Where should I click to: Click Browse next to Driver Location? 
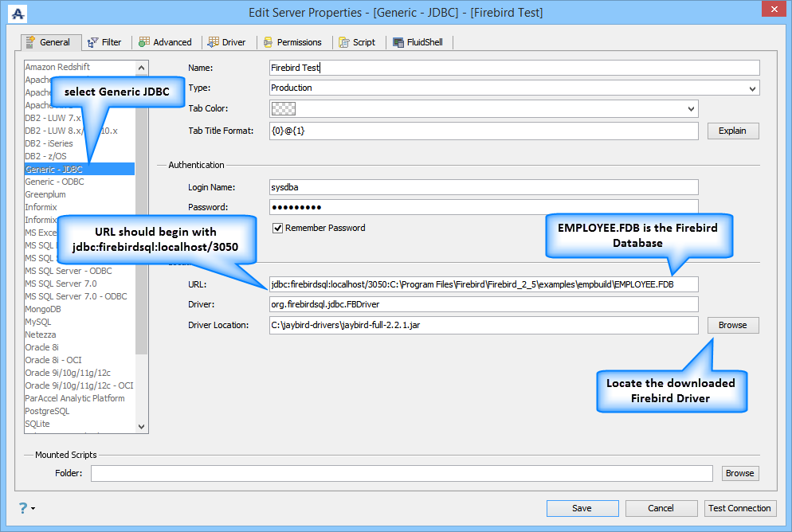click(x=733, y=325)
